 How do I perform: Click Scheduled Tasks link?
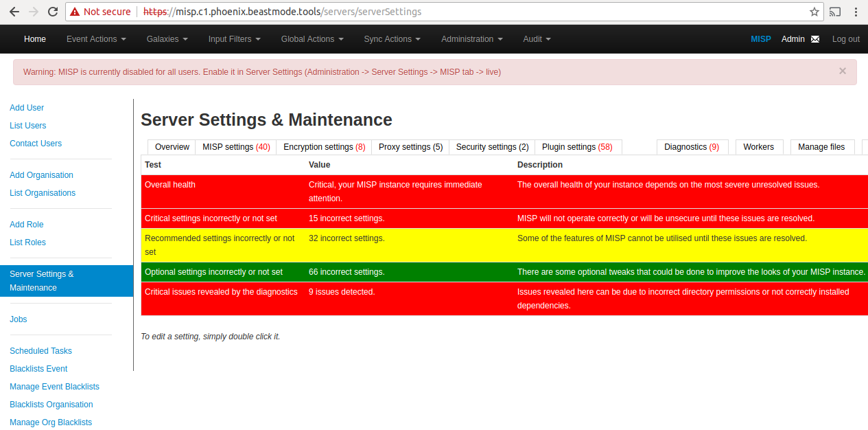[40, 351]
